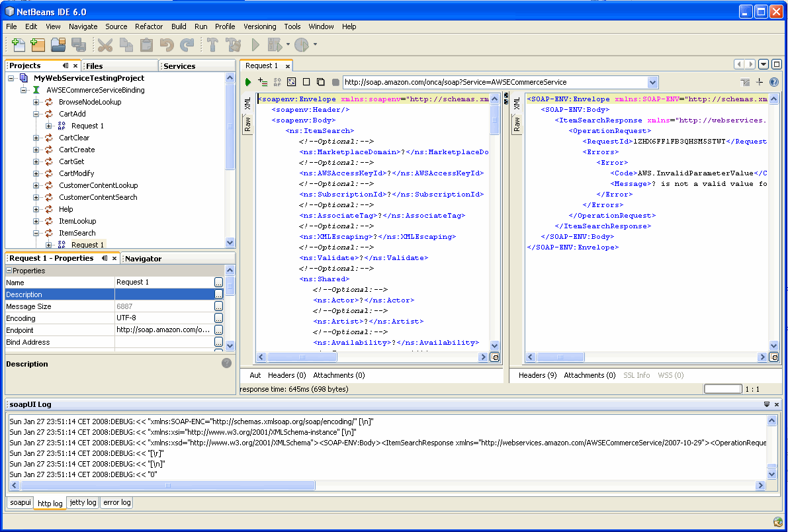Open the New Project icon
The width and height of the screenshot is (788, 532).
tap(36, 44)
